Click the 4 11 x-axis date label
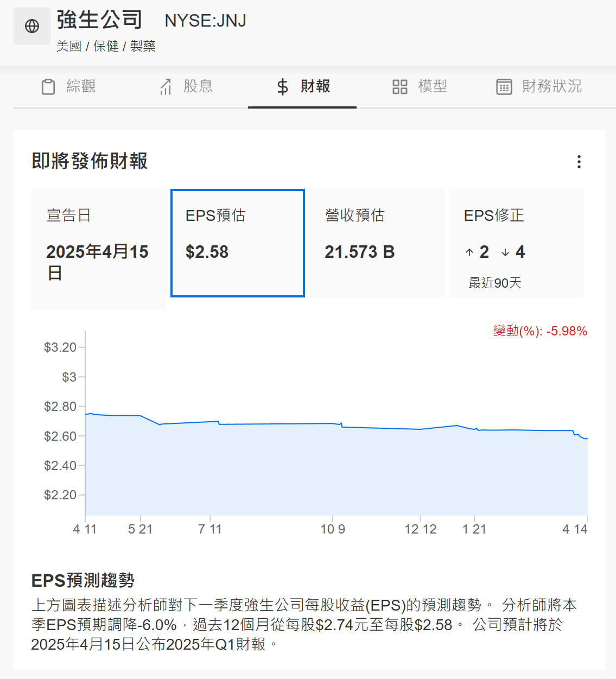 [85, 529]
